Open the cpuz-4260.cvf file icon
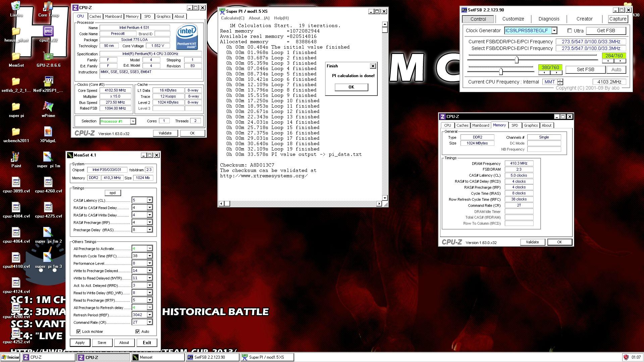 tap(48, 185)
